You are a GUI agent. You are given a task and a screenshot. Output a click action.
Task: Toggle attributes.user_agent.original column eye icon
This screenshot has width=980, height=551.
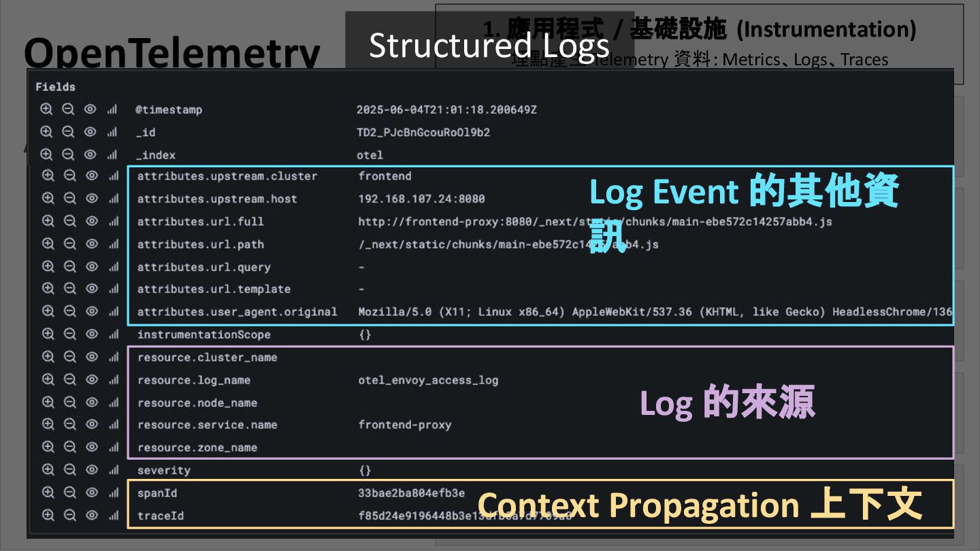pyautogui.click(x=91, y=311)
